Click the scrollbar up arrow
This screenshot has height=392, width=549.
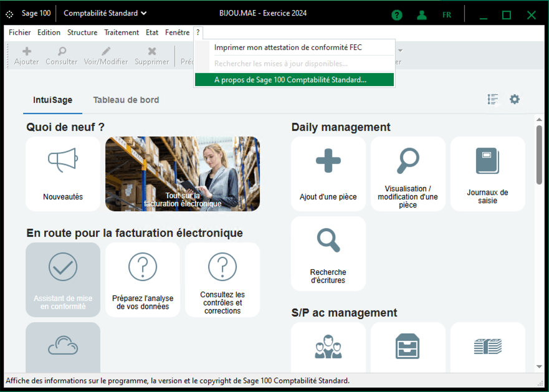539,120
